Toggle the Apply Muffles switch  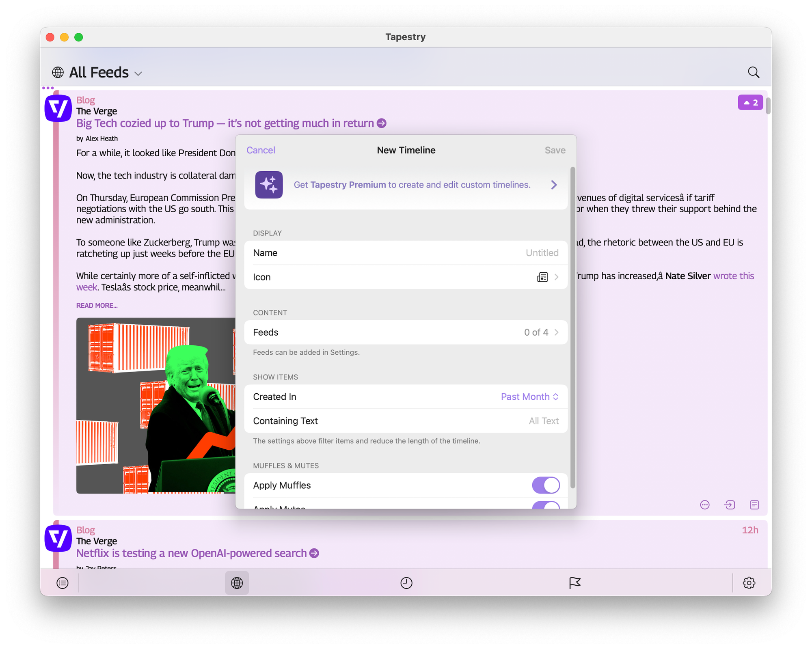546,485
